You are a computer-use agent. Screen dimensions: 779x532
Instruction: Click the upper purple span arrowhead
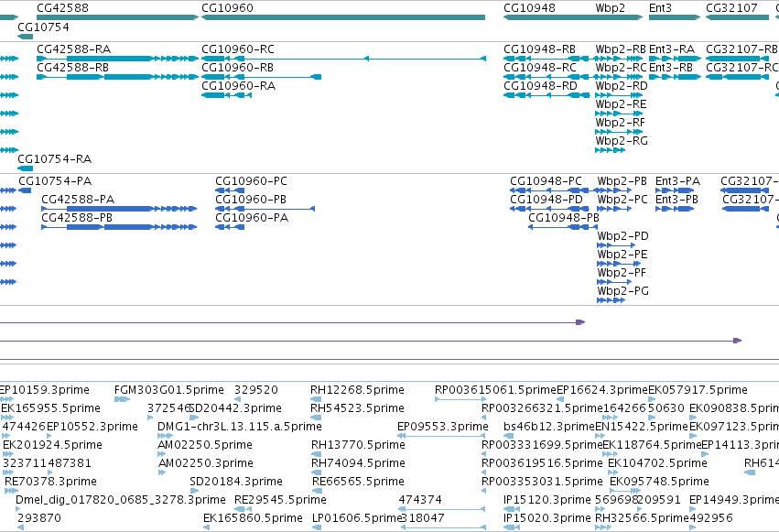580,322
